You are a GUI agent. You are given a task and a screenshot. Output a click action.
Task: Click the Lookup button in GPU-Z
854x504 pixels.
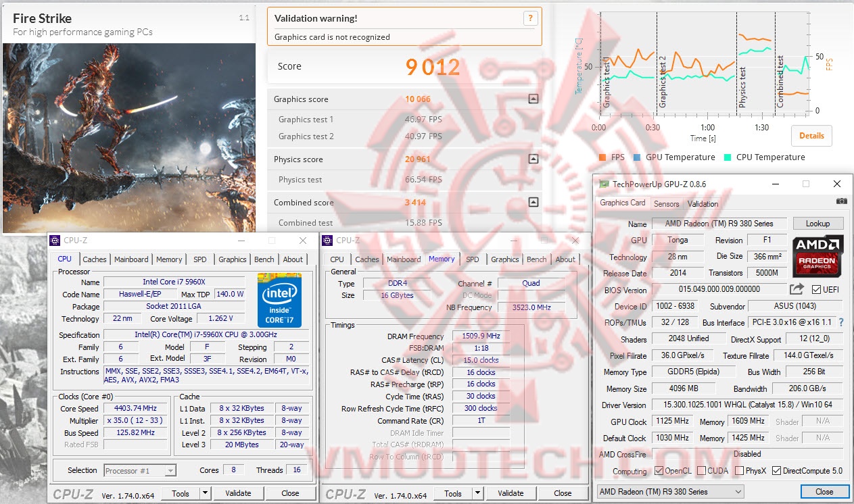point(817,223)
